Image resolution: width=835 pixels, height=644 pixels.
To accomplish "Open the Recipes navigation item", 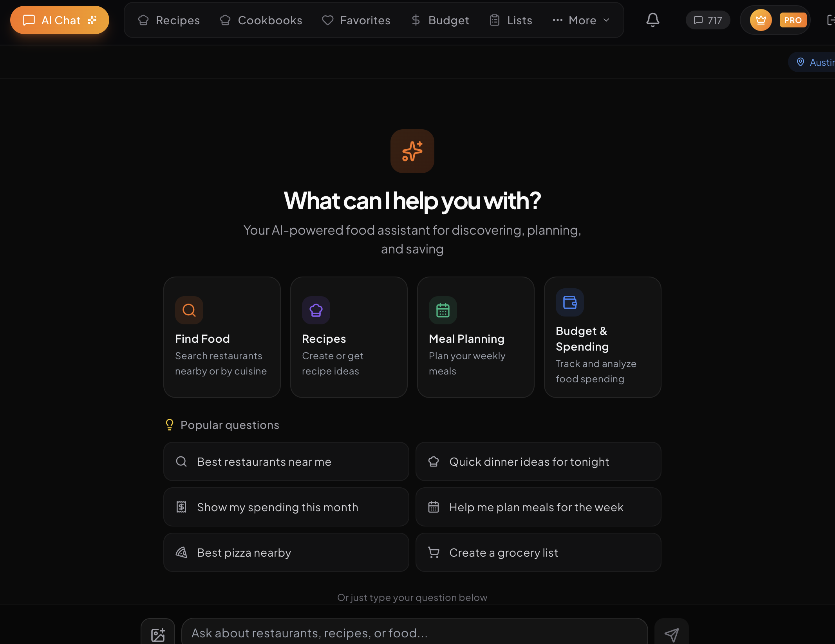I will tap(168, 20).
